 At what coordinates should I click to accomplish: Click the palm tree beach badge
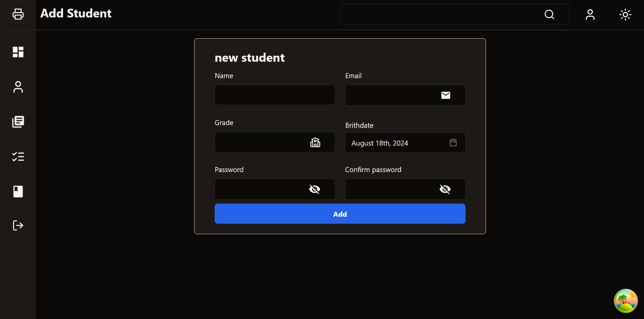click(x=626, y=301)
